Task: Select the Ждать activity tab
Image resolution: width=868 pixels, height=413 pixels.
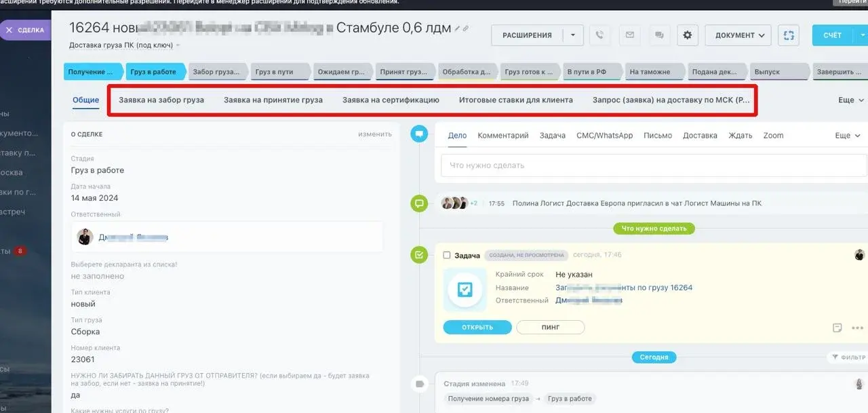Action: (x=741, y=136)
